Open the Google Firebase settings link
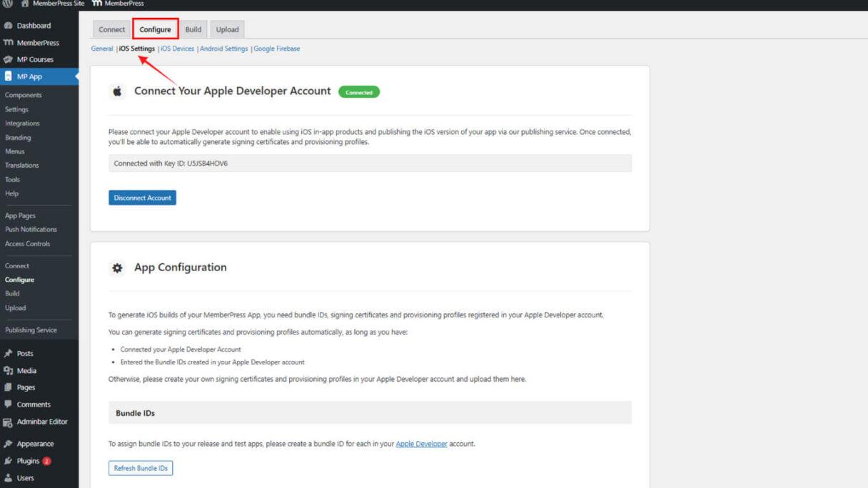Screen dimensions: 868x488 point(277,49)
